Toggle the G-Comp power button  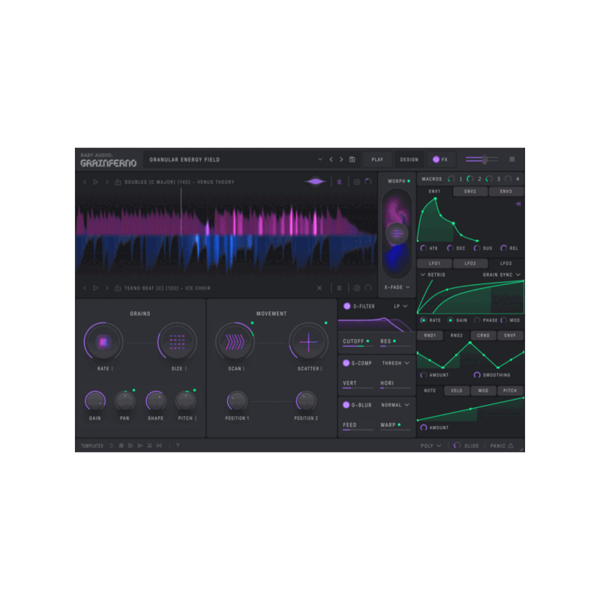346,363
